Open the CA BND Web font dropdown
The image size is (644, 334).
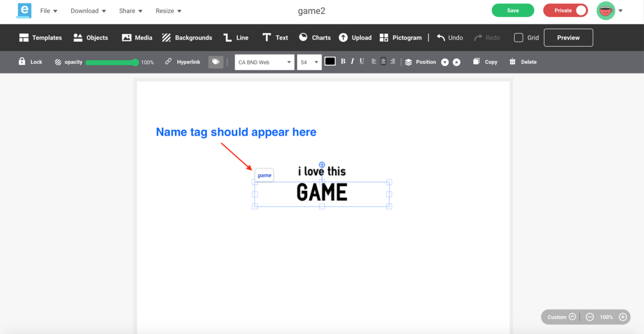264,62
